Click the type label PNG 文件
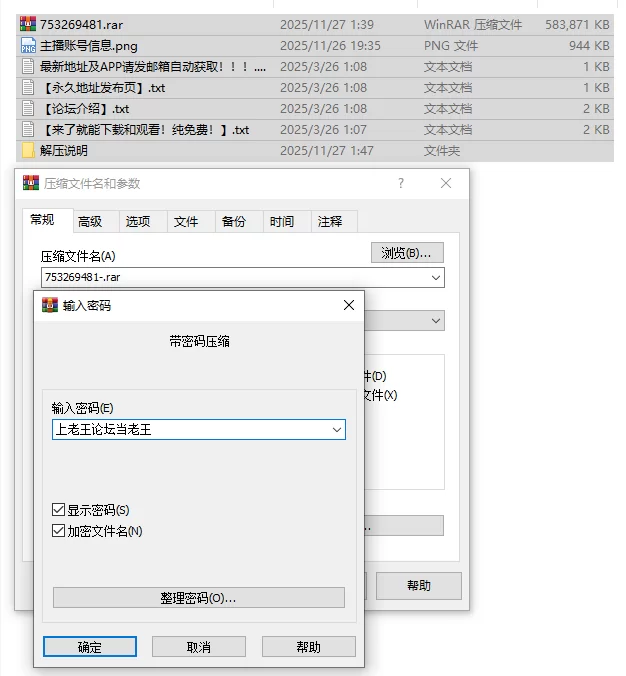The height and width of the screenshot is (676, 626). [x=451, y=46]
